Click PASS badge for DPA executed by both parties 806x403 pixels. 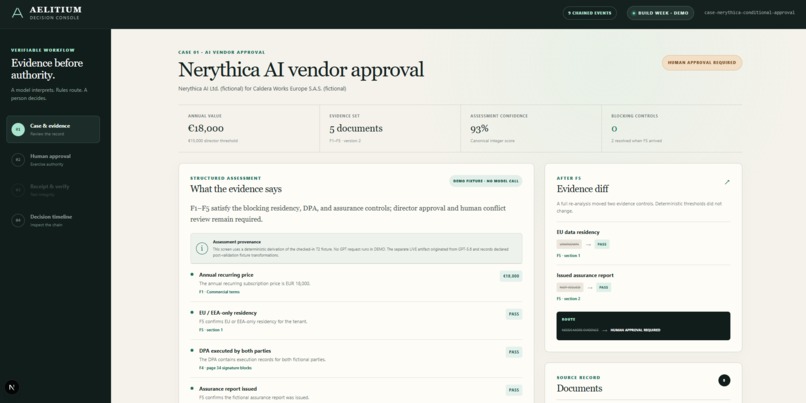[x=514, y=352]
